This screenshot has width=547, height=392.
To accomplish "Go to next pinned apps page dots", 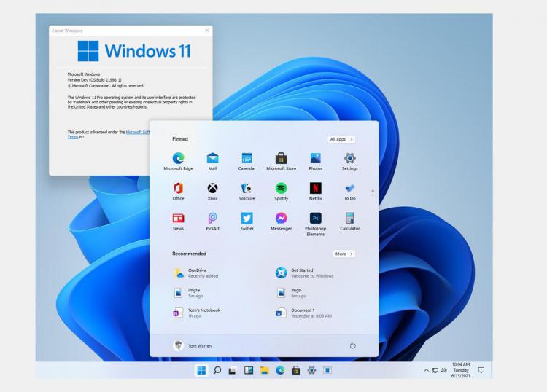I will [373, 193].
